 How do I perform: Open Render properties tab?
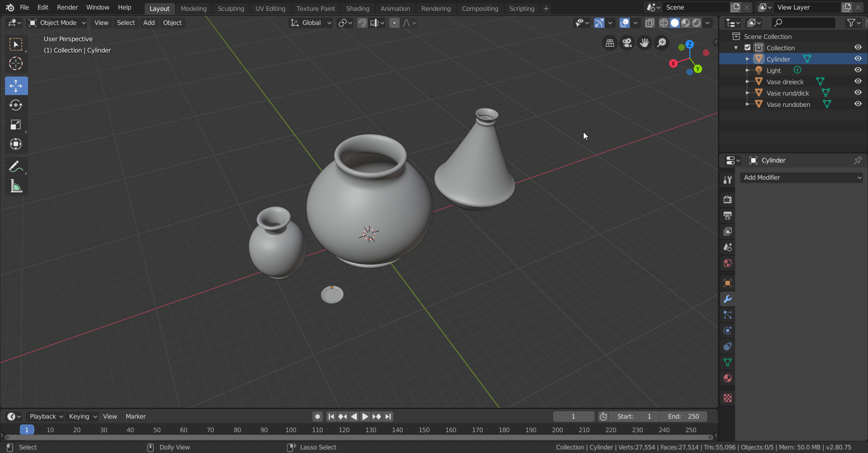[x=727, y=200]
